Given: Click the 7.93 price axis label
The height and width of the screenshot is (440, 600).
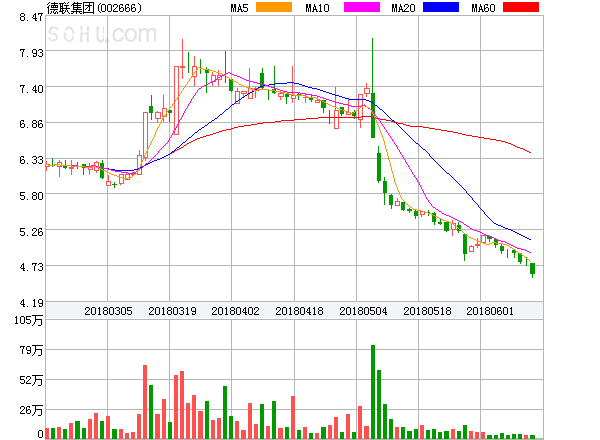Looking at the screenshot, I should [x=31, y=53].
